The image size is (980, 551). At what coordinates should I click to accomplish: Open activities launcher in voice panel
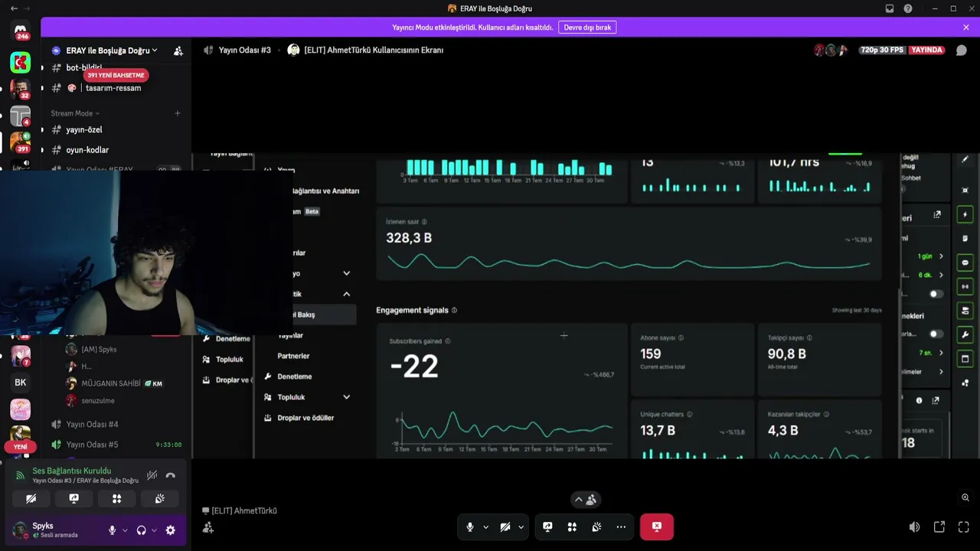[116, 498]
